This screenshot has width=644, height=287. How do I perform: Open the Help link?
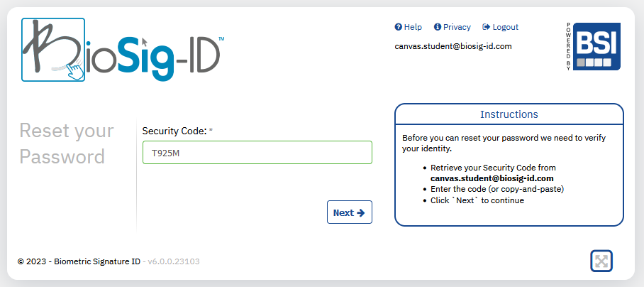pyautogui.click(x=409, y=27)
